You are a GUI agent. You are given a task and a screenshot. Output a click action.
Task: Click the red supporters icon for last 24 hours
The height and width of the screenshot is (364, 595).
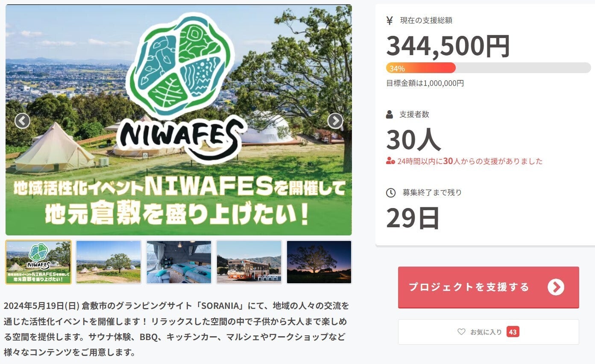[390, 161]
